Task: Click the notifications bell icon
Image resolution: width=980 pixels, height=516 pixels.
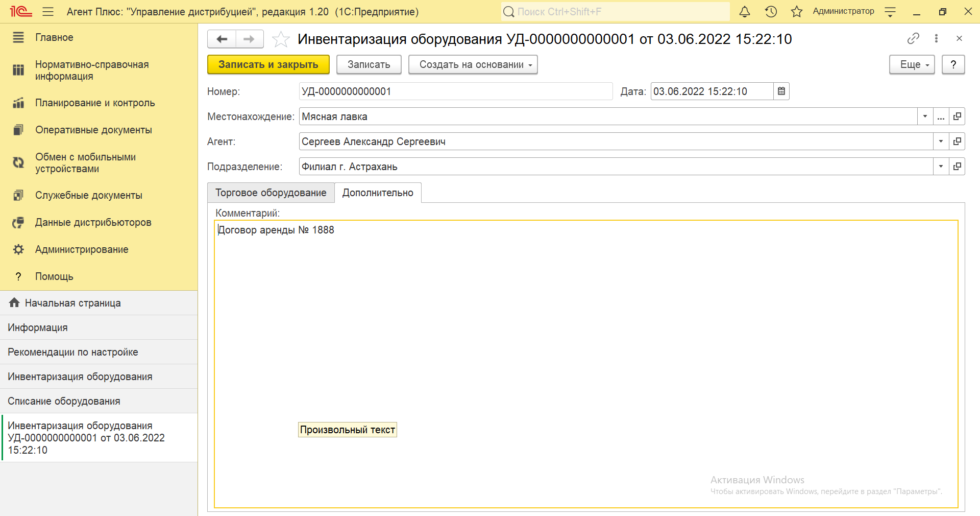Action: (x=745, y=12)
